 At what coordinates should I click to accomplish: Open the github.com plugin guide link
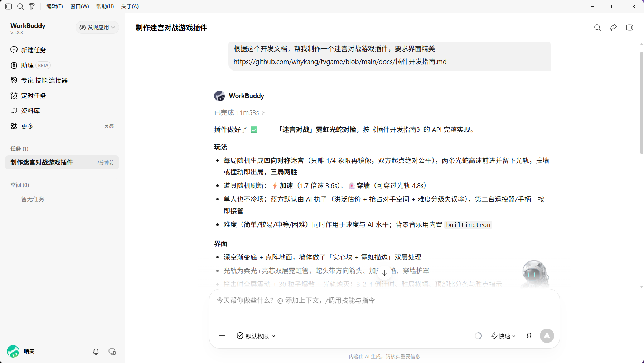click(x=340, y=62)
